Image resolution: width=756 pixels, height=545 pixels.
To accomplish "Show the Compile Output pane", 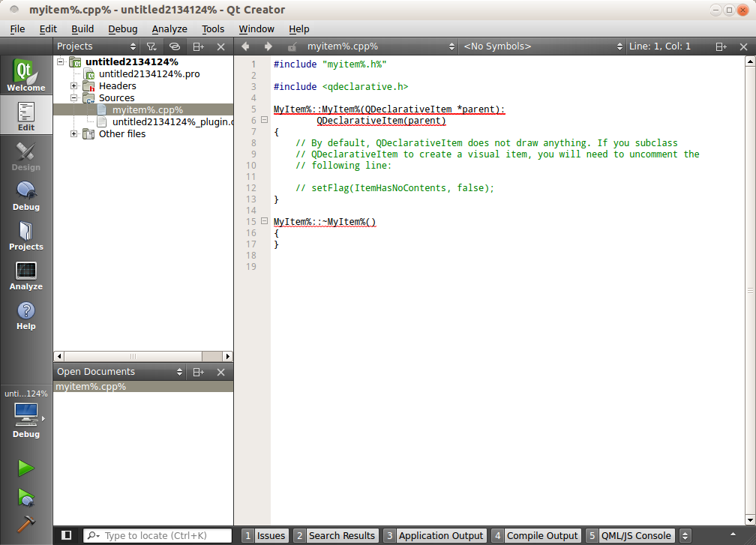I will 536,535.
